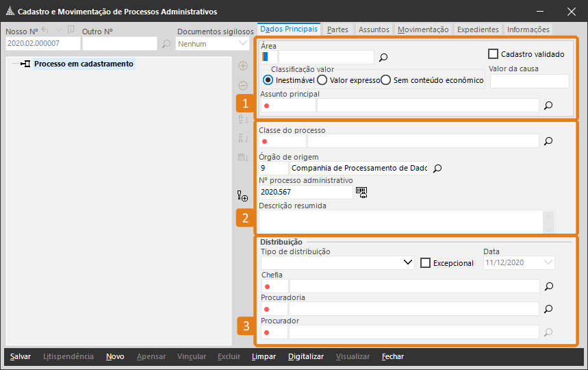Click the Procuradoria search icon
This screenshot has width=588, height=370.
[548, 309]
